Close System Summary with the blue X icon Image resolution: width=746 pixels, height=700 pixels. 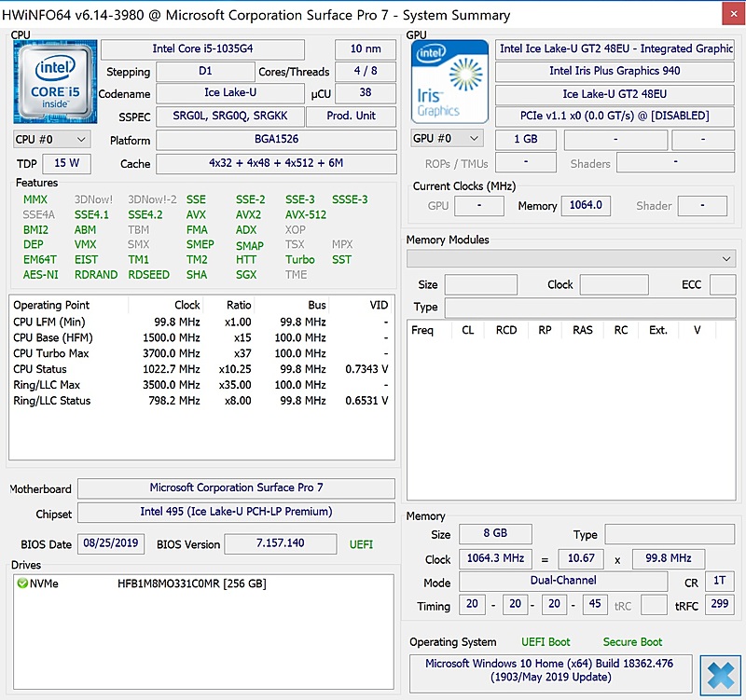719,675
